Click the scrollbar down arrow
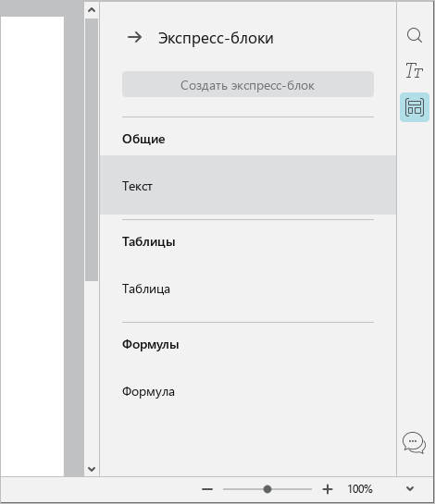Viewport: 435px width, 504px height. click(x=92, y=469)
